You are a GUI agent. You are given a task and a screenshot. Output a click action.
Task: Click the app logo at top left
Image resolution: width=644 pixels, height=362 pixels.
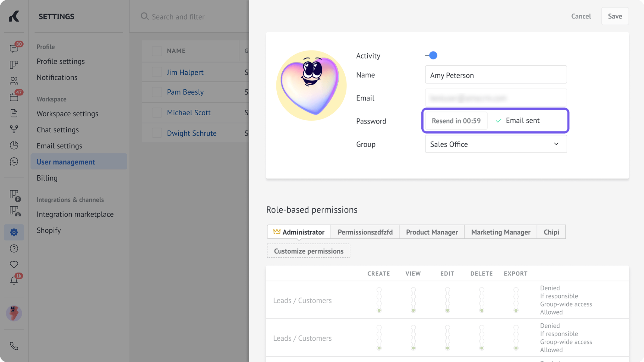[14, 16]
